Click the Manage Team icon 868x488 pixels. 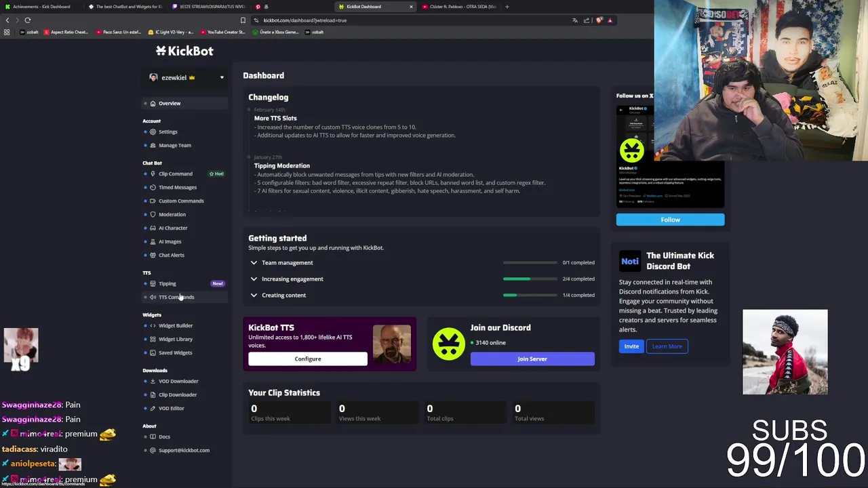[x=153, y=146]
